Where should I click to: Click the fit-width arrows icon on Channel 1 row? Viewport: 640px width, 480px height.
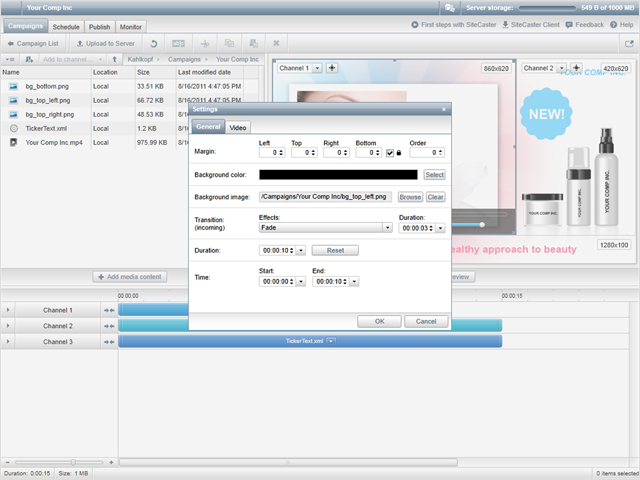(108, 310)
